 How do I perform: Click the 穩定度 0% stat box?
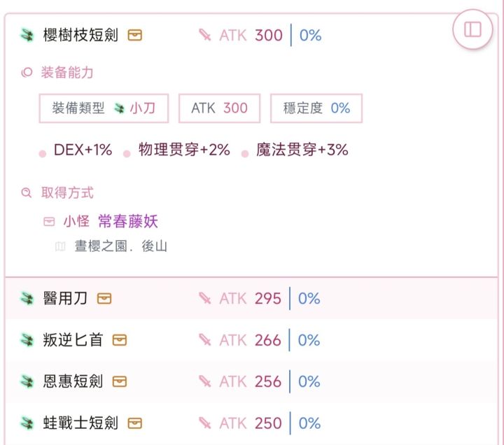pyautogui.click(x=316, y=108)
